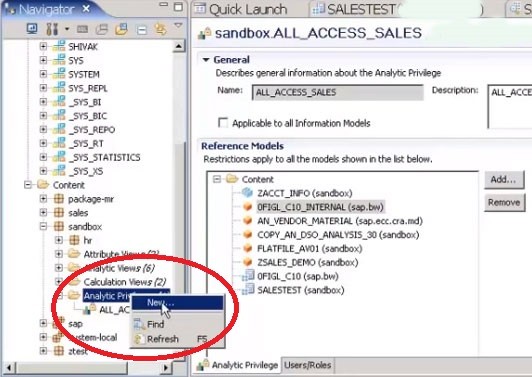Click the Collapse All icon in Navigator toolbar
This screenshot has width=532, height=377.
[142, 30]
